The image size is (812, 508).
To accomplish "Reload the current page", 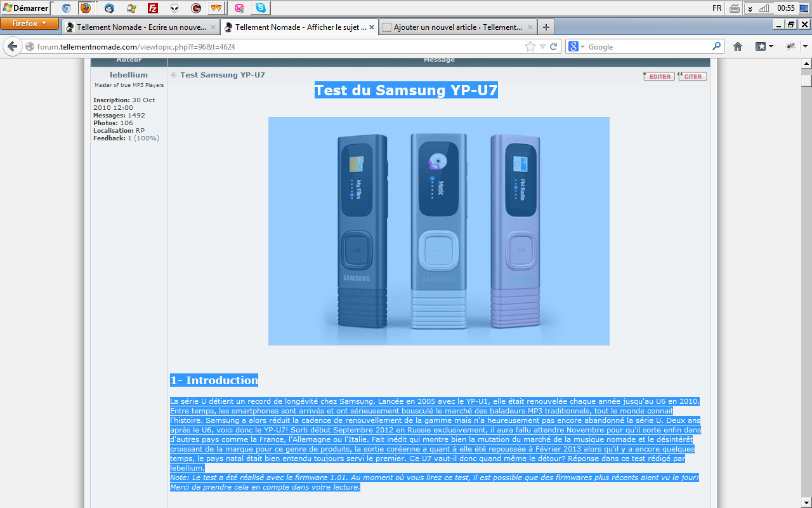I will (x=554, y=46).
